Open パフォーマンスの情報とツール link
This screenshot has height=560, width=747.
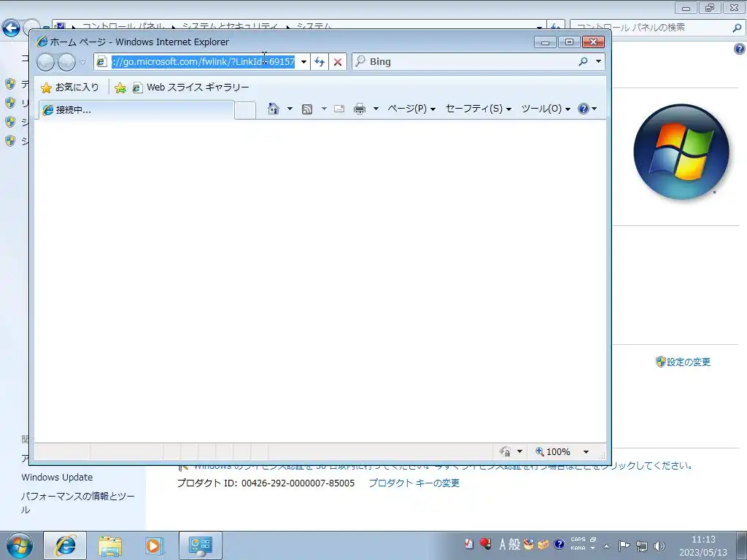coord(77,502)
